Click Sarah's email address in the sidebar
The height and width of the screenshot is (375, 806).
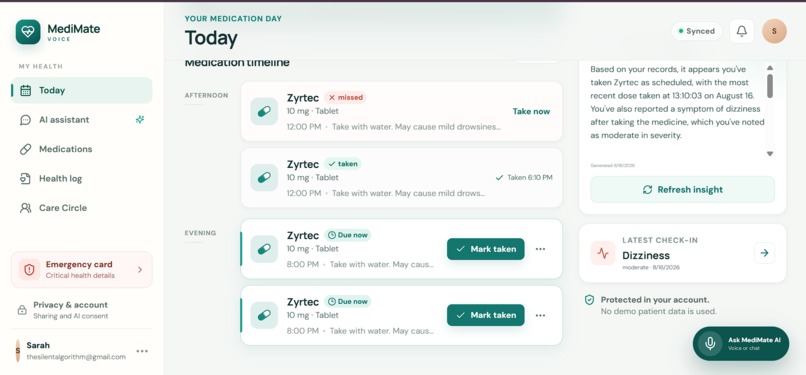pos(76,357)
